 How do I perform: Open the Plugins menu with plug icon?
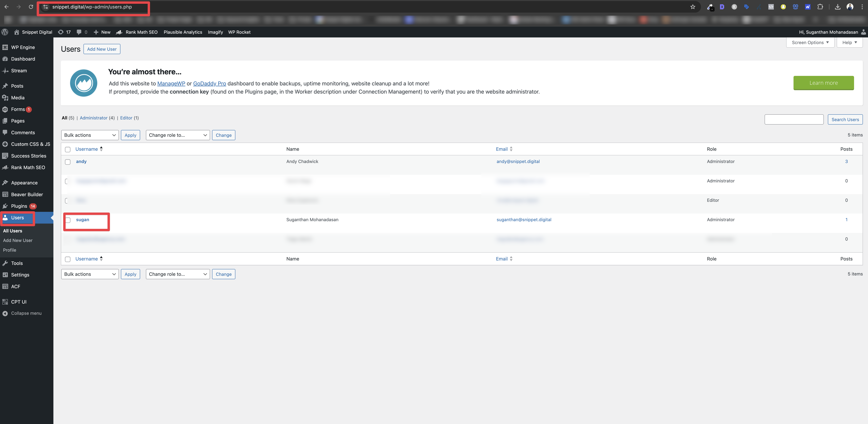point(19,206)
